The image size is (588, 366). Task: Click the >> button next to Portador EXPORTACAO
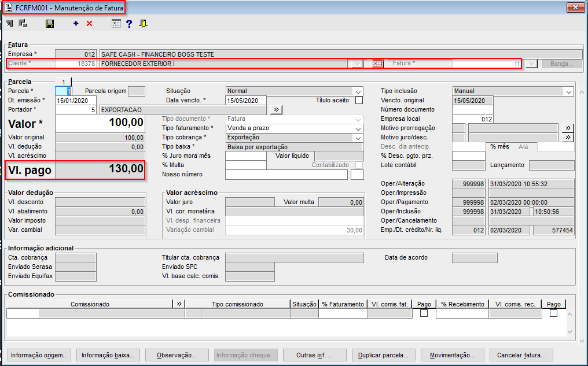(276, 109)
